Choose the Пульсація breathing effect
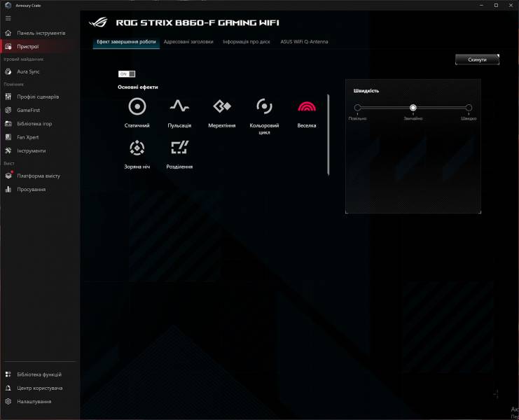Viewport: 519px width, 420px height. coord(179,106)
